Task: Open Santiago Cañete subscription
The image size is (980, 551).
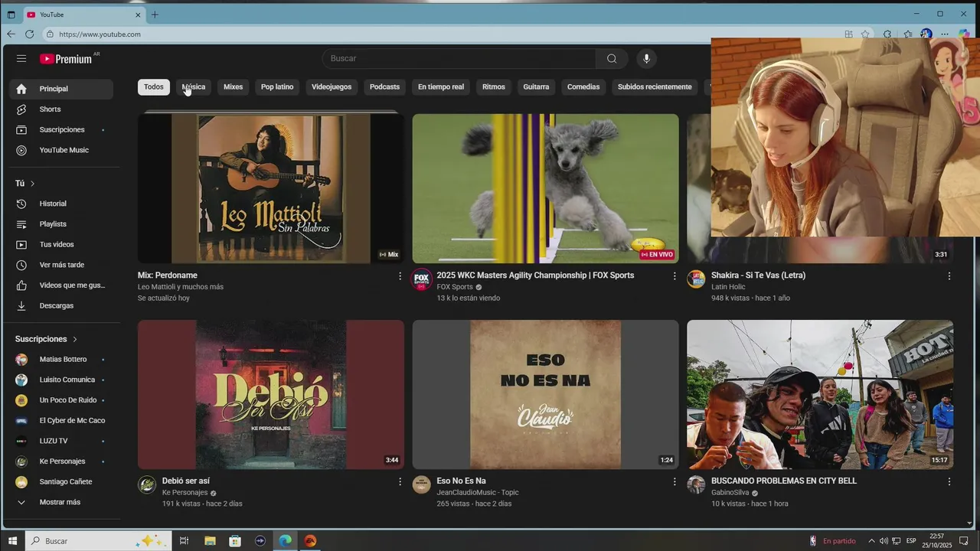Action: [x=61, y=482]
